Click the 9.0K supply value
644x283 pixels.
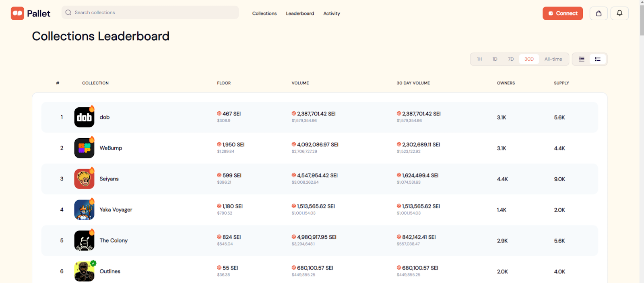pos(559,179)
